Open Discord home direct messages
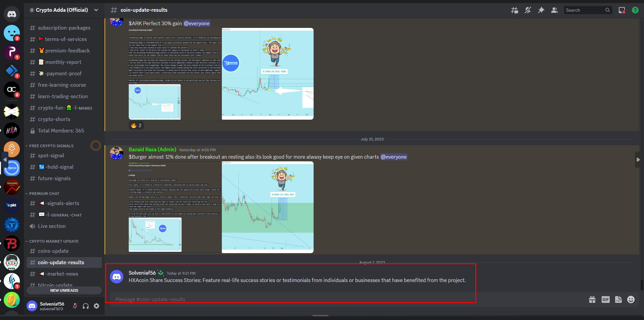 point(12,14)
